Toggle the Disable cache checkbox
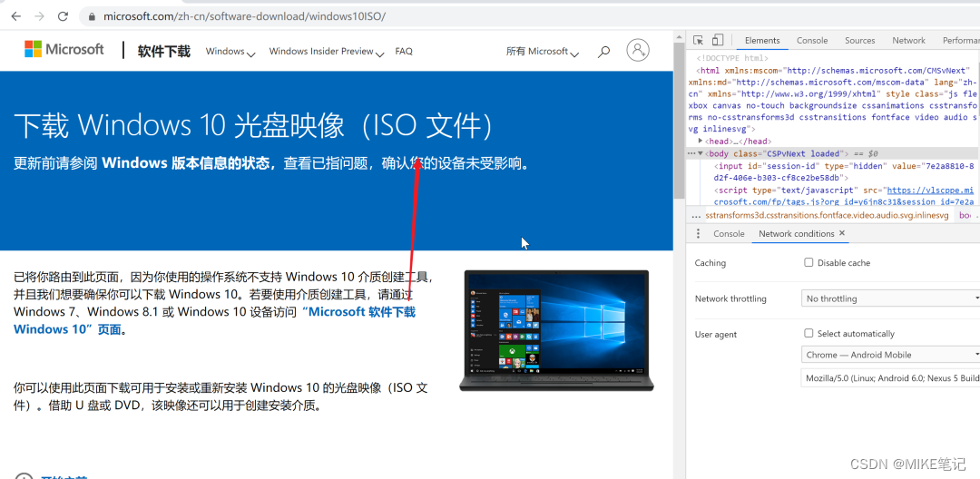The image size is (980, 479). [x=808, y=262]
